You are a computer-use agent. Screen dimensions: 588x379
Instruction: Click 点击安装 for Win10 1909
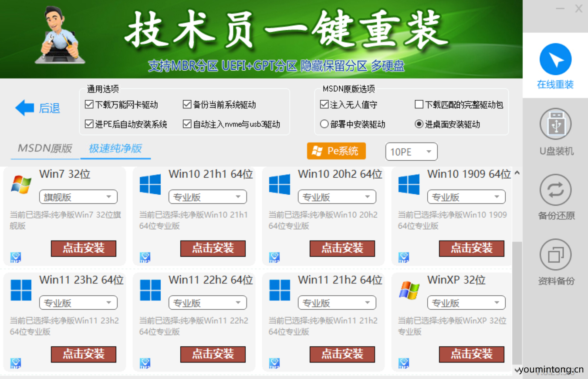472,248
